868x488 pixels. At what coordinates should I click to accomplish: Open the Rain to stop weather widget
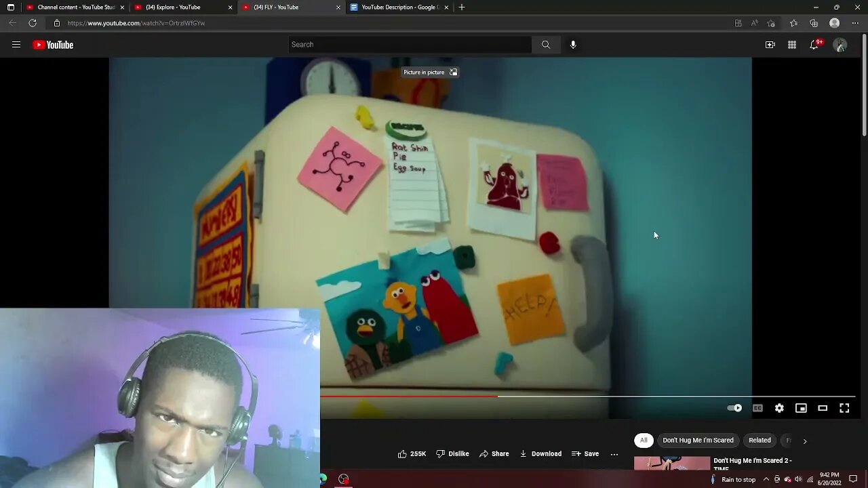(733, 479)
